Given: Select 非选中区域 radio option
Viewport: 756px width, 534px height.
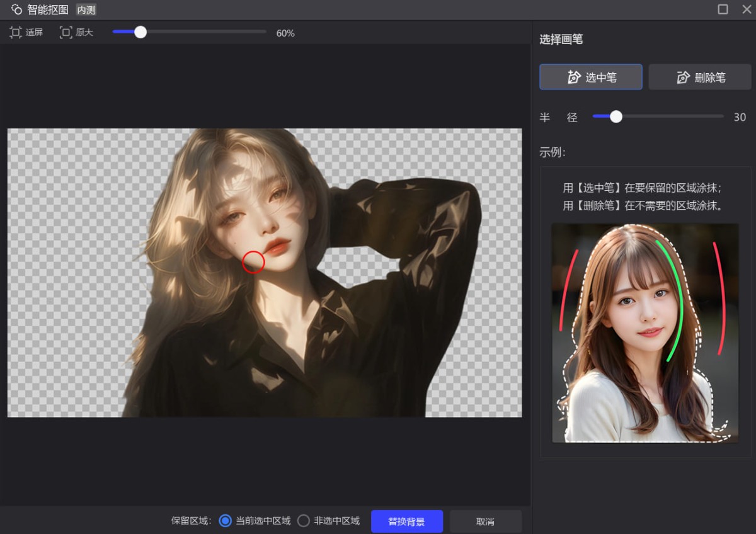Looking at the screenshot, I should (304, 521).
